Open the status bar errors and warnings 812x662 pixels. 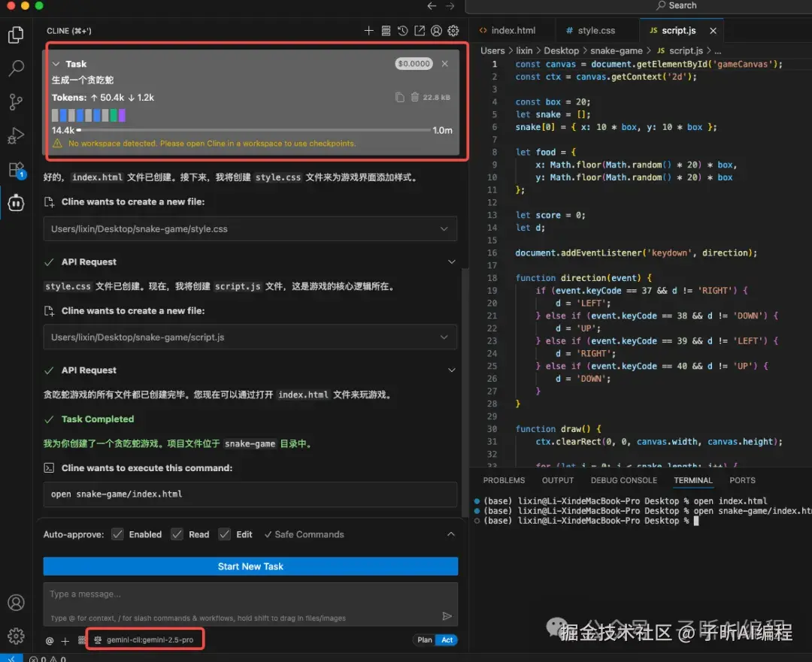[x=47, y=659]
